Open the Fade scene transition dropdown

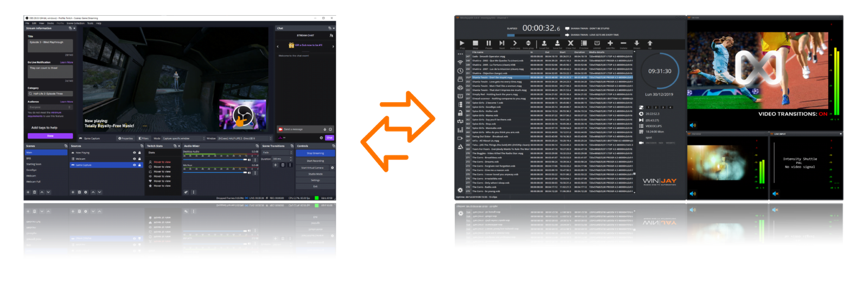tap(277, 153)
